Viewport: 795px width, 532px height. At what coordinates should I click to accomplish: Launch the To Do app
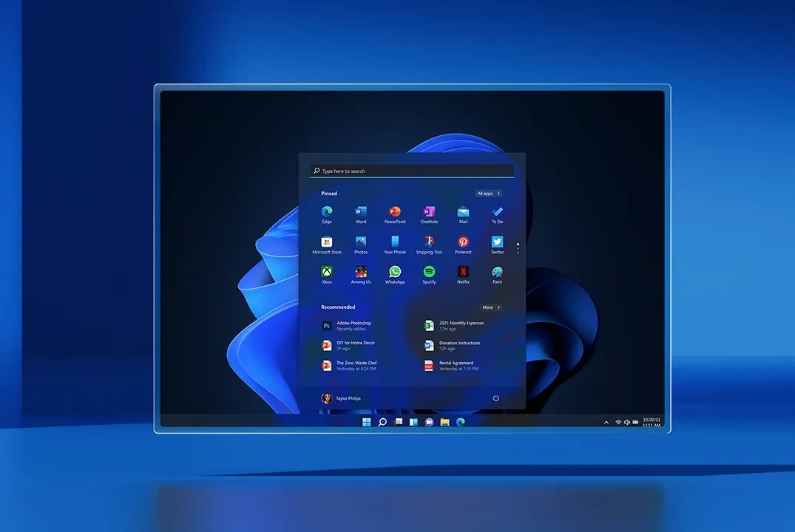(498, 214)
